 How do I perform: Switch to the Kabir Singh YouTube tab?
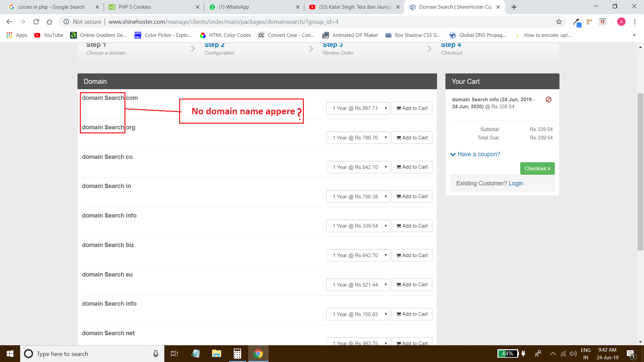coord(354,7)
